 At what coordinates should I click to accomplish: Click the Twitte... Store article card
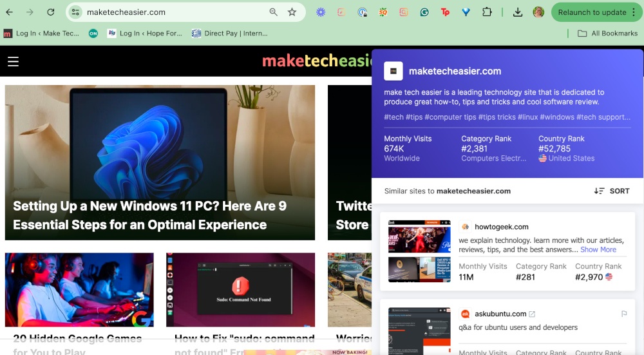tap(350, 162)
